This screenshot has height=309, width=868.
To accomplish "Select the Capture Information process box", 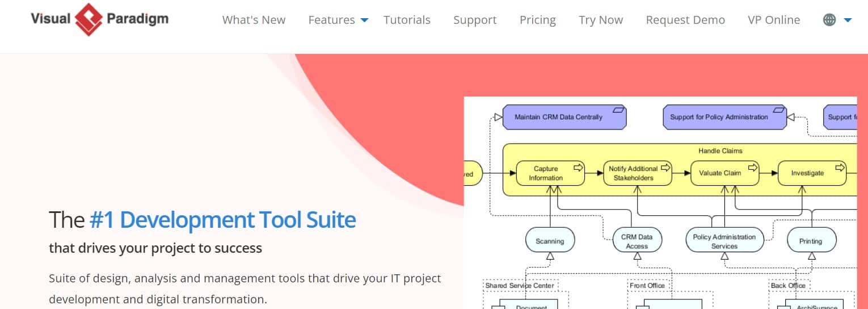I will tap(550, 173).
